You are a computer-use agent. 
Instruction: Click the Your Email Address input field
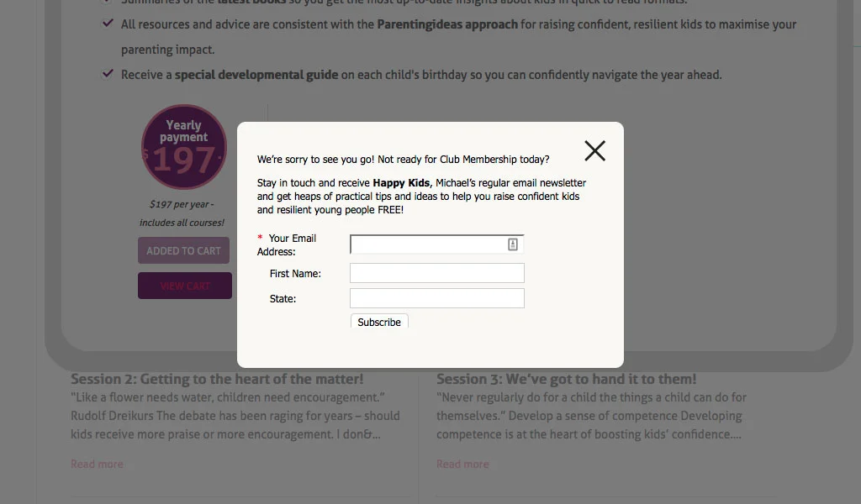[429, 244]
